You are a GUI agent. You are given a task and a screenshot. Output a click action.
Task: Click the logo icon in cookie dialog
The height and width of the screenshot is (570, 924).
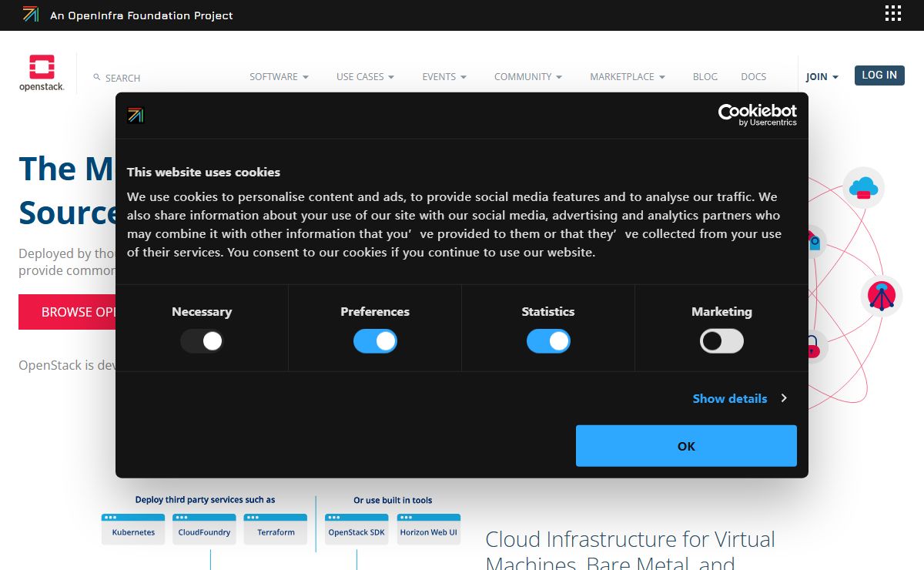tap(136, 116)
